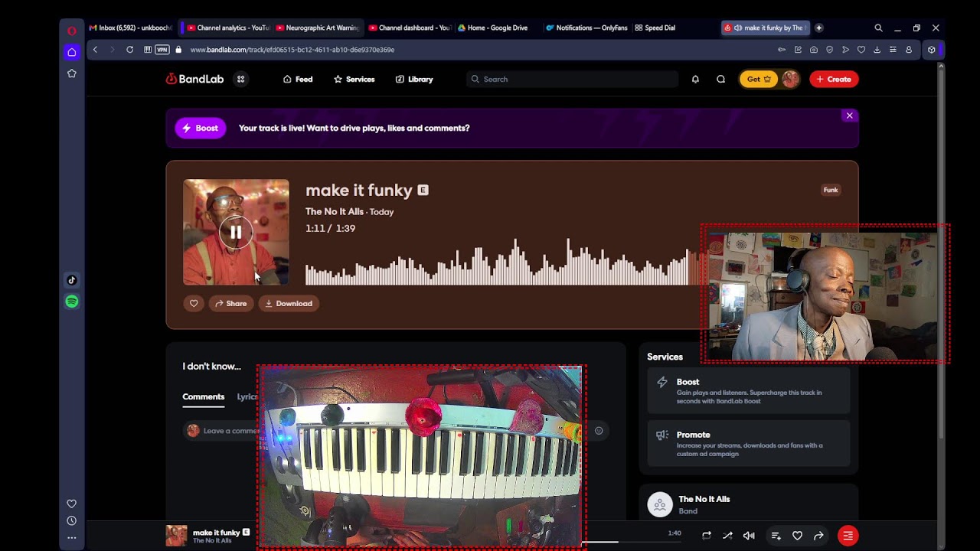Viewport: 980px width, 551px height.
Task: Open BandLab notifications bell
Action: coord(695,79)
